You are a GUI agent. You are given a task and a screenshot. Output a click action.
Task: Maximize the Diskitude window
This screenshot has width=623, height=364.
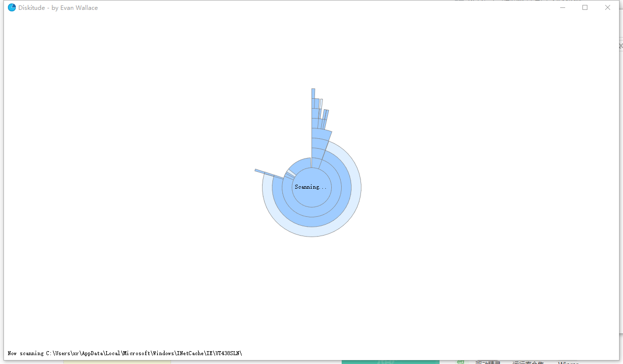[585, 7]
